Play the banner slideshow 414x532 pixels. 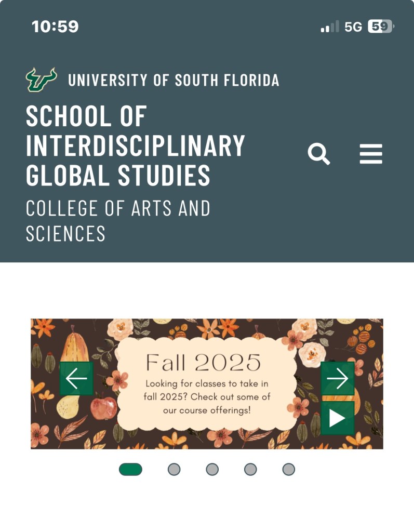click(337, 418)
